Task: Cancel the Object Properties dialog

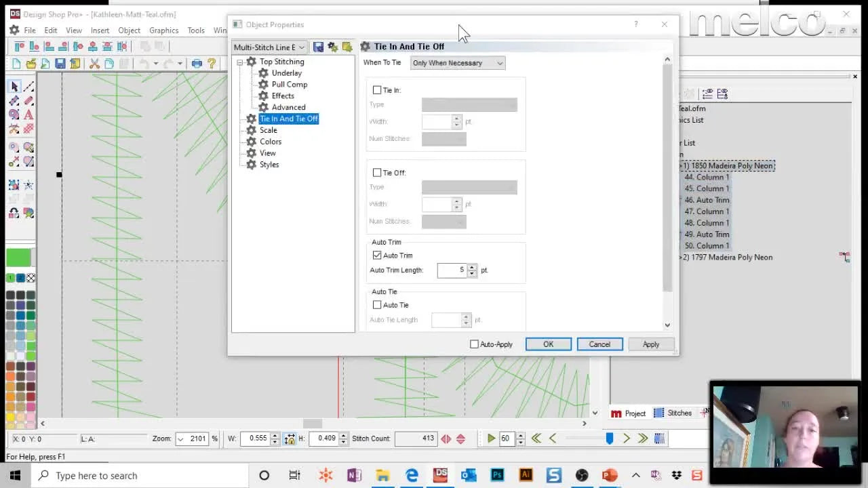Action: (x=599, y=344)
